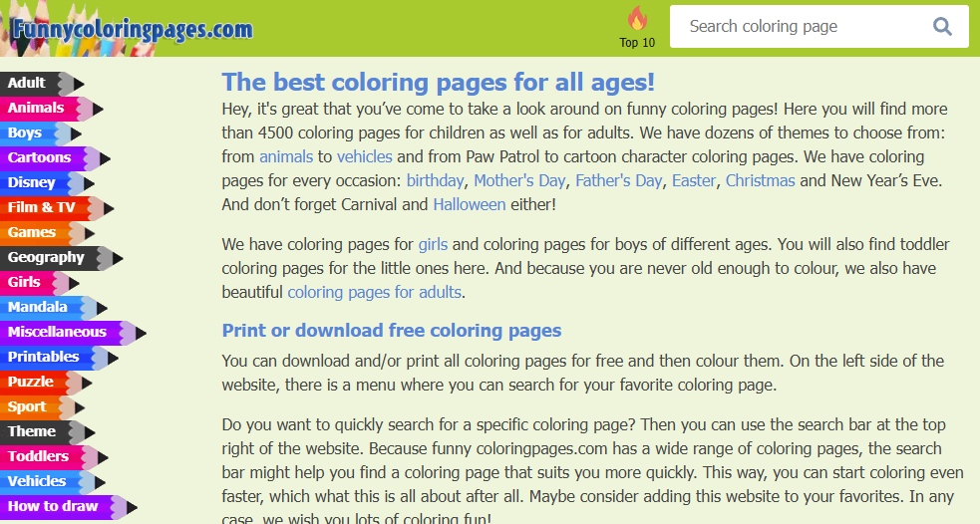
Task: Open the Theme pencil category
Action: pyautogui.click(x=48, y=432)
